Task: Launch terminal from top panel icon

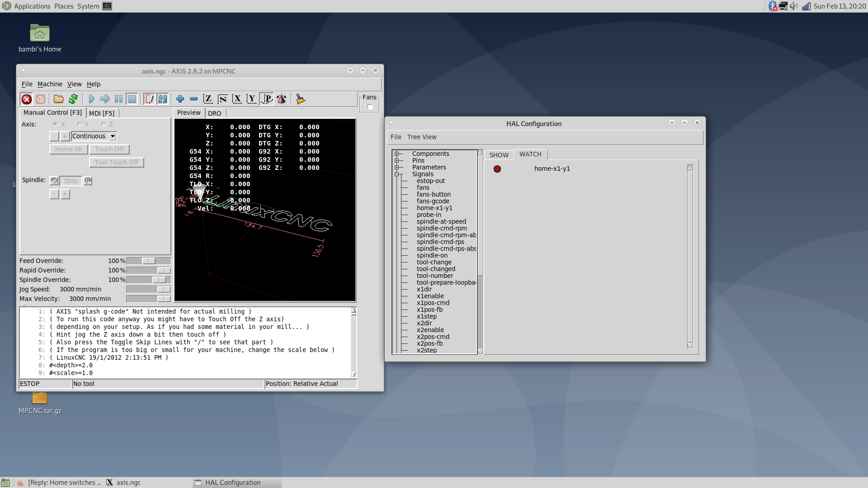Action: [107, 6]
